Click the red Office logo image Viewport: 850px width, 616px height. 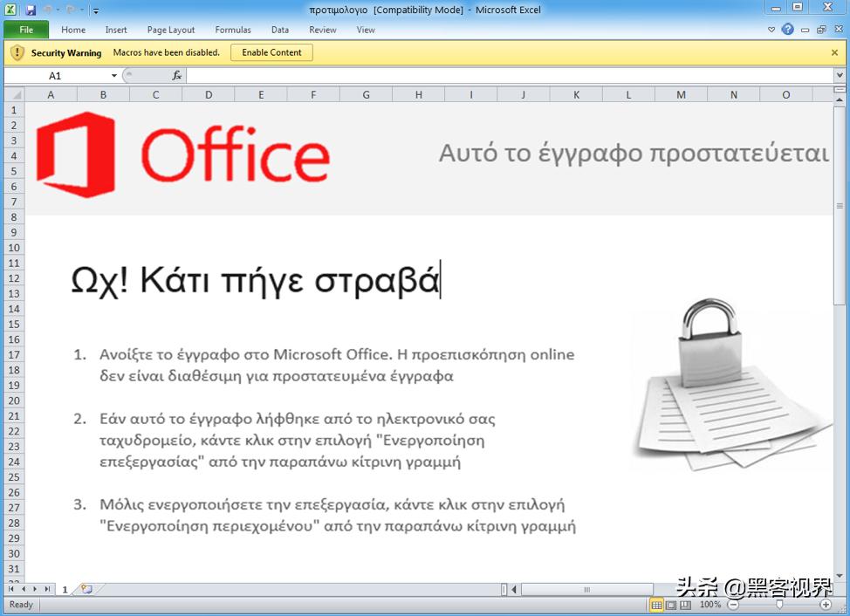click(182, 154)
